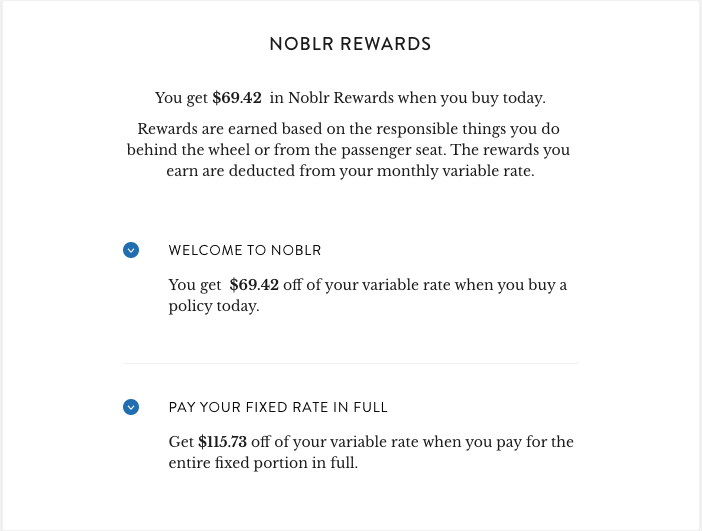Click "You get" at the start of the top sentence
Screen dimensions: 702x531
click(181, 98)
